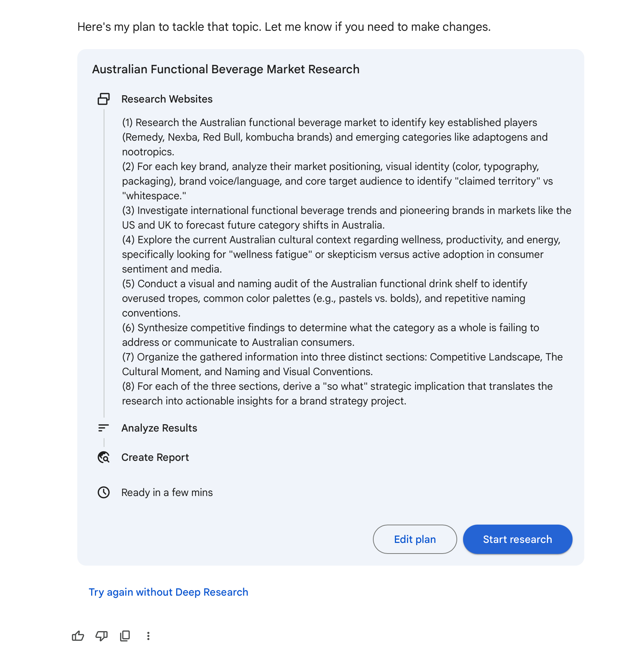The image size is (644, 666).
Task: Click the Research Websites step icon
Action: pos(103,99)
